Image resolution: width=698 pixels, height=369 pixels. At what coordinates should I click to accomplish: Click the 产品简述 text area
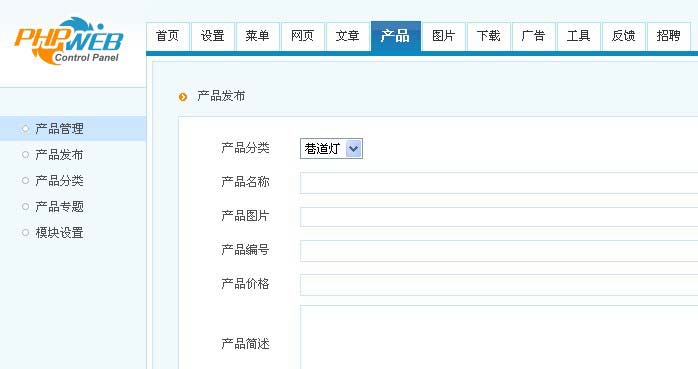499,337
